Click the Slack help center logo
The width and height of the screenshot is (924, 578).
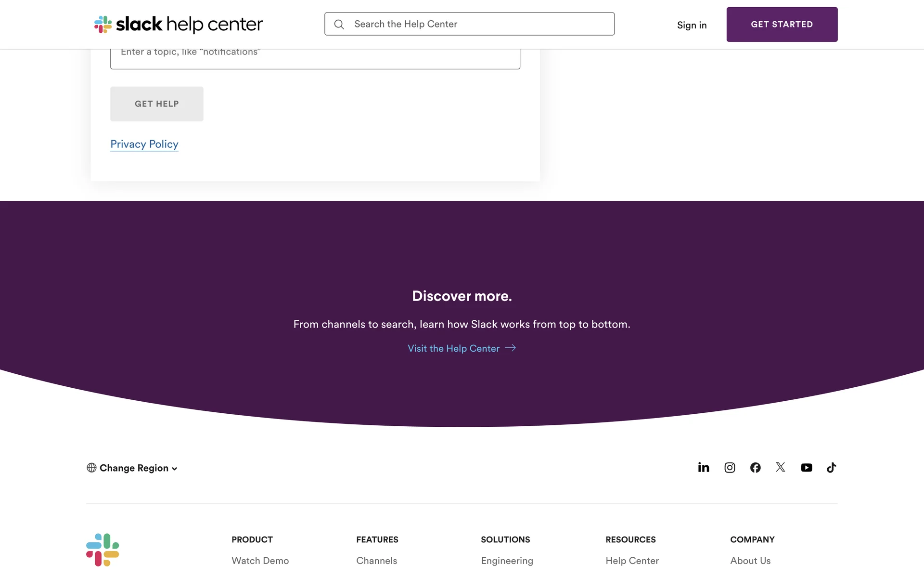tap(179, 24)
